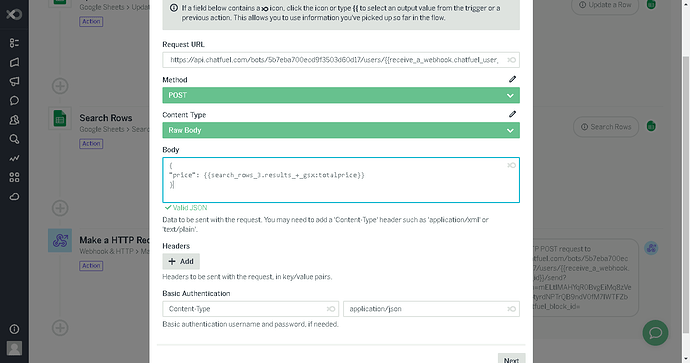Expand the POST method dropdown

tap(341, 95)
